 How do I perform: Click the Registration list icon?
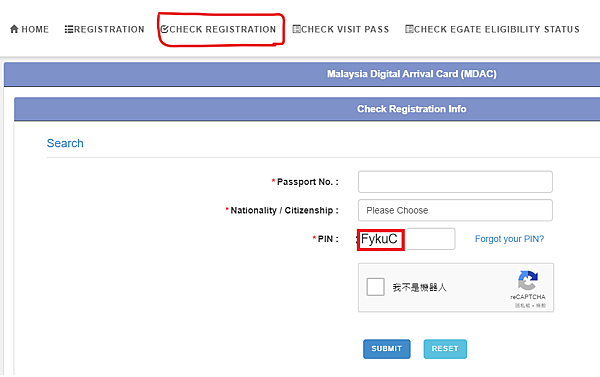coord(69,29)
